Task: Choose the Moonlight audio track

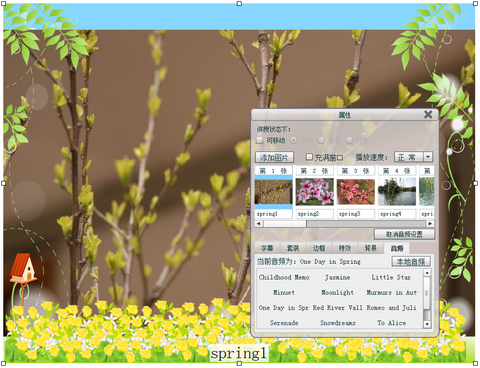Action: [337, 292]
